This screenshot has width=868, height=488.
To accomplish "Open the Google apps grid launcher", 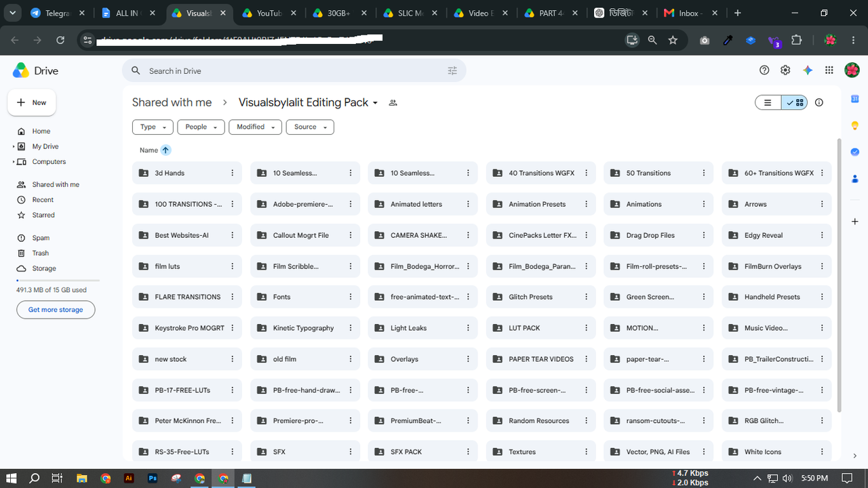I will [x=829, y=70].
